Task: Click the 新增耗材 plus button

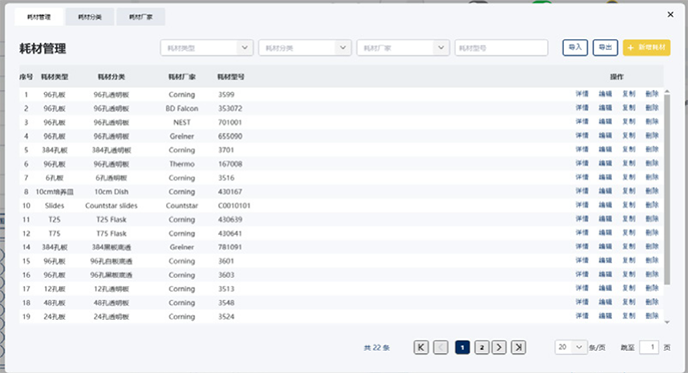Action: [x=646, y=47]
